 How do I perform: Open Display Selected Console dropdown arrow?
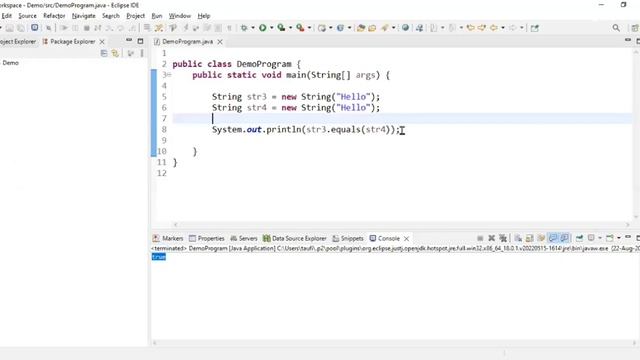[x=600, y=238]
